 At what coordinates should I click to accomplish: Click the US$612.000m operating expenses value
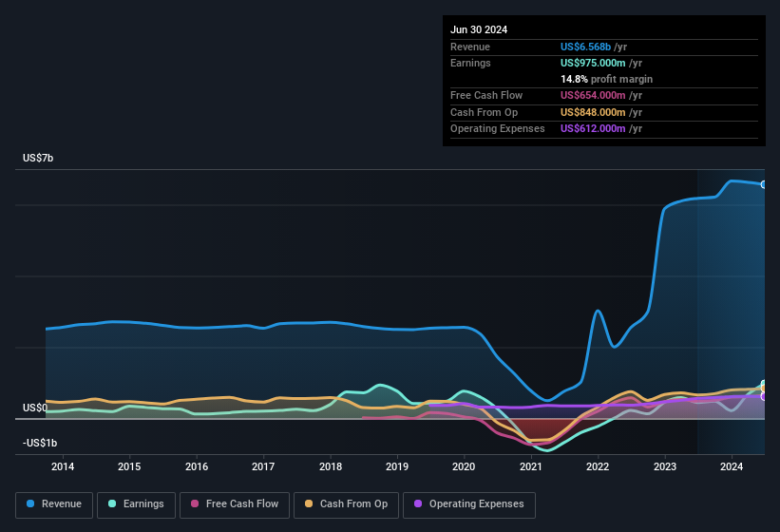593,128
